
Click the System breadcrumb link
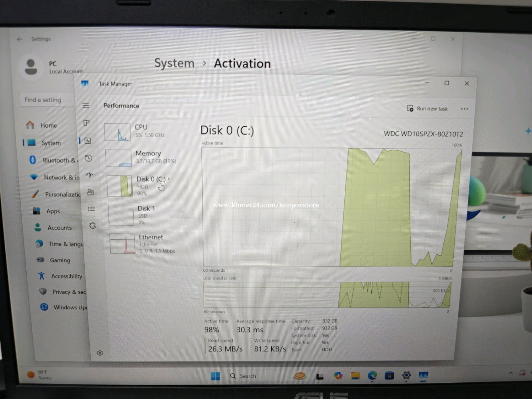174,63
